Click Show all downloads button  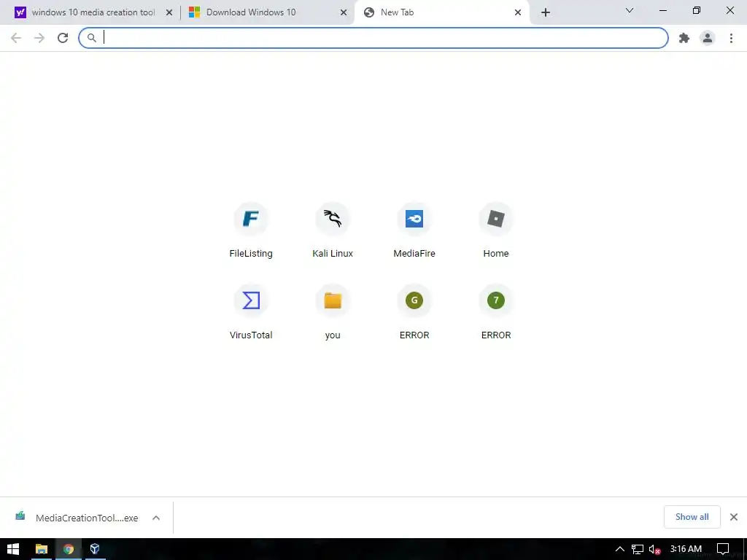coord(692,517)
